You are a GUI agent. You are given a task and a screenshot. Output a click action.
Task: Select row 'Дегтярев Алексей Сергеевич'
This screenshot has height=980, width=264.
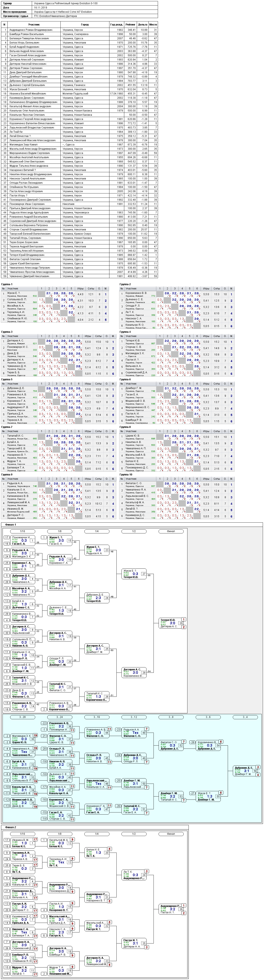80,59
